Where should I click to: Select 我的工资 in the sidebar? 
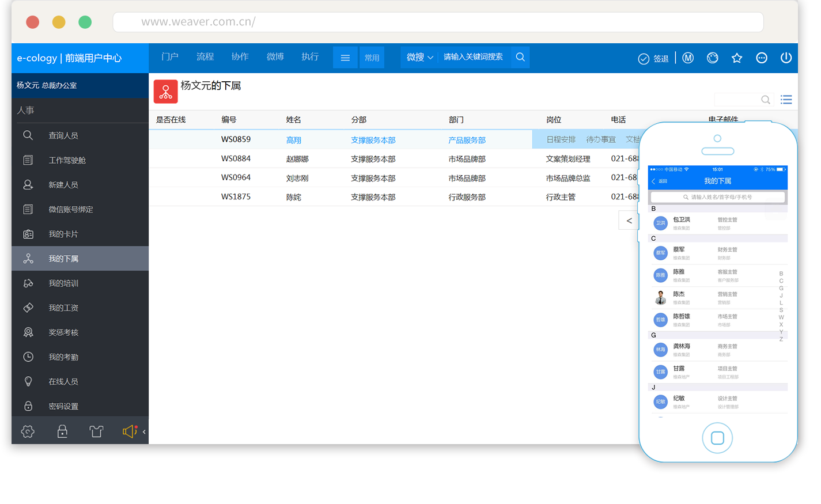pos(63,308)
